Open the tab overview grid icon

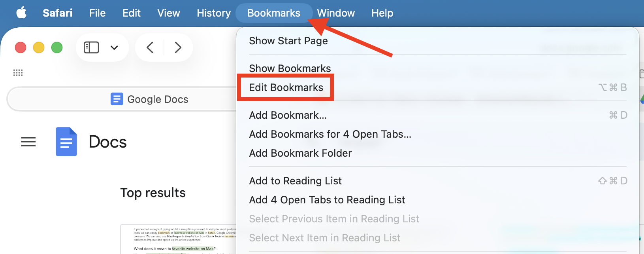(18, 72)
